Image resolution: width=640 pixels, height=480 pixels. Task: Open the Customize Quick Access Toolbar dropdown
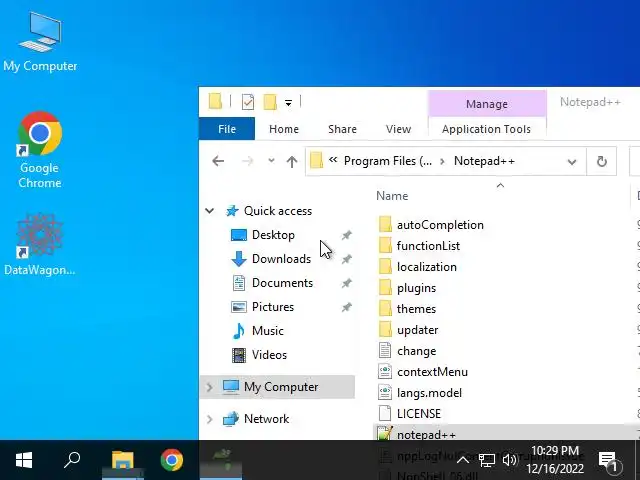(288, 103)
